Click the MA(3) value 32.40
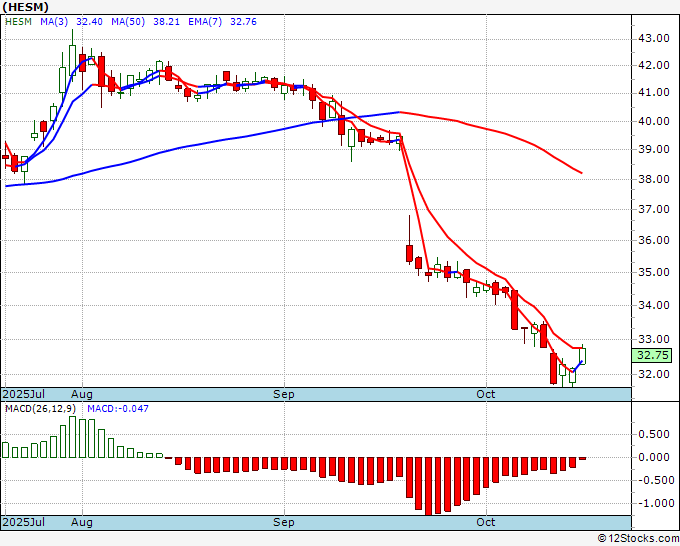The height and width of the screenshot is (546, 680). click(x=89, y=22)
